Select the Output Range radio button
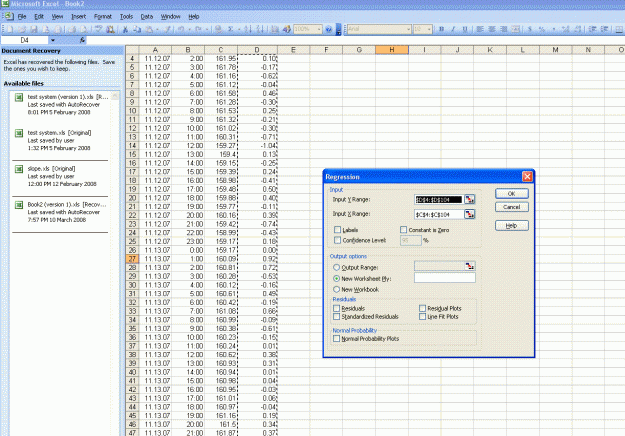Image resolution: width=625 pixels, height=436 pixels. coord(336,267)
